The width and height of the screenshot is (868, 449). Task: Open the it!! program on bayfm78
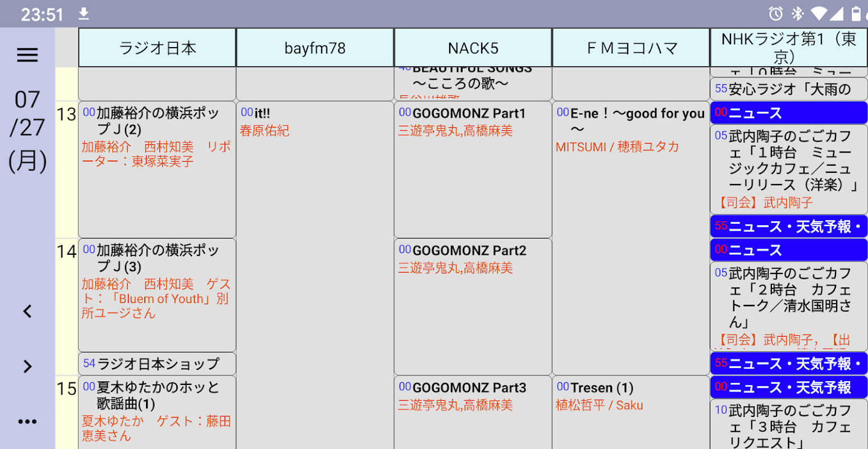coord(315,275)
